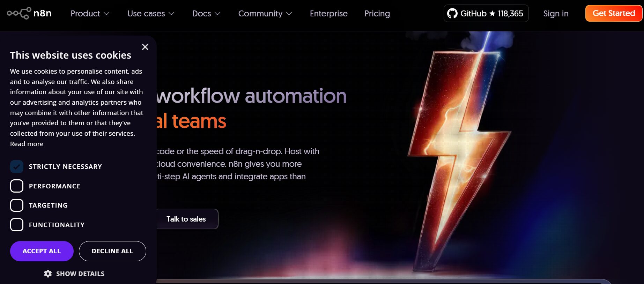Click the Targeting label
Screen dimensions: 644x284
tap(48, 205)
